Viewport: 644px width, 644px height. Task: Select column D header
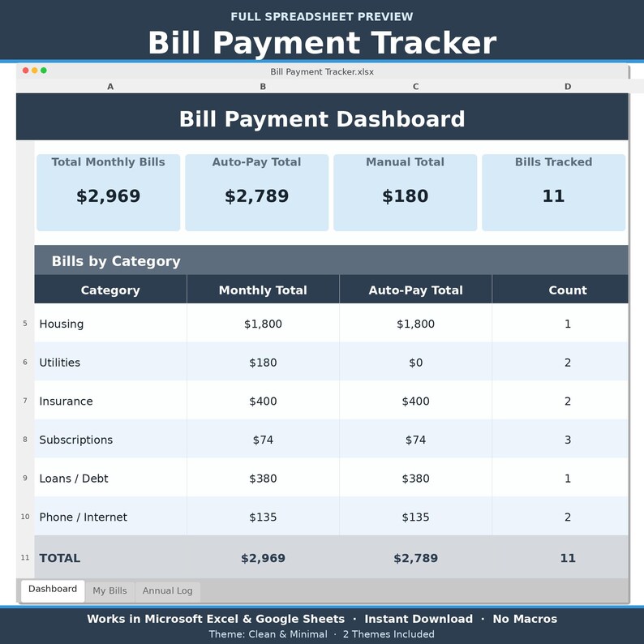point(568,86)
